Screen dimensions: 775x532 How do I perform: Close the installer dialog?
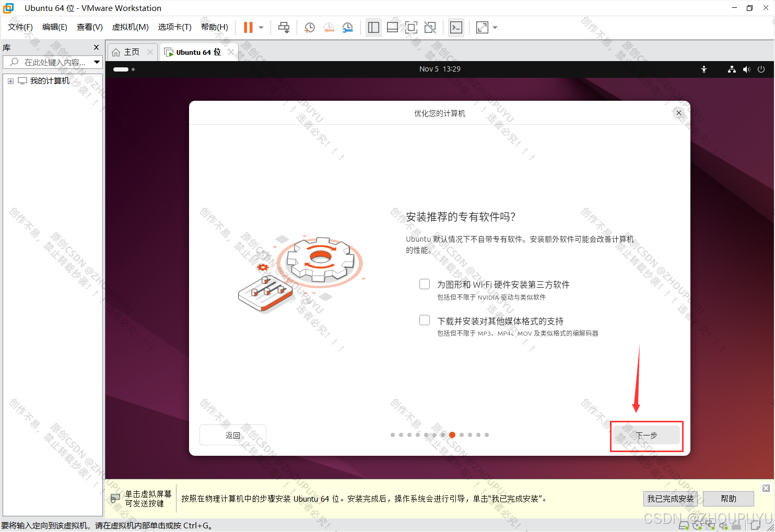click(x=679, y=113)
